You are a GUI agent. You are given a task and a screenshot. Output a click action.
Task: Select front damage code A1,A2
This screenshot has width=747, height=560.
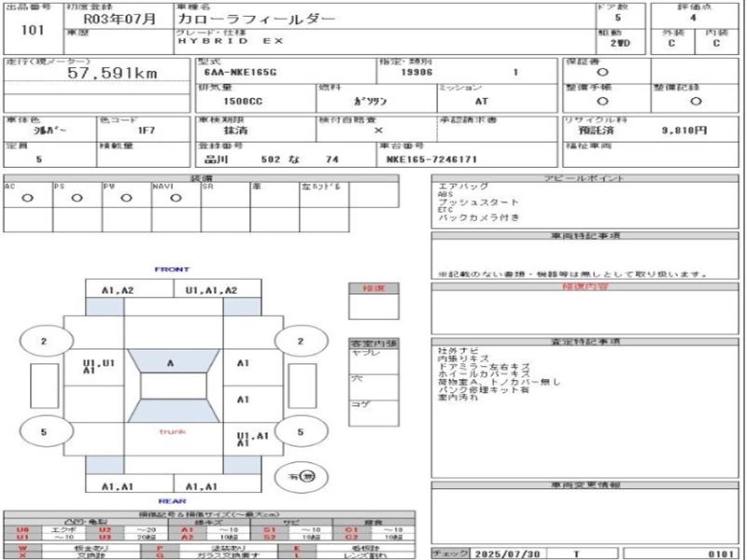click(x=118, y=290)
